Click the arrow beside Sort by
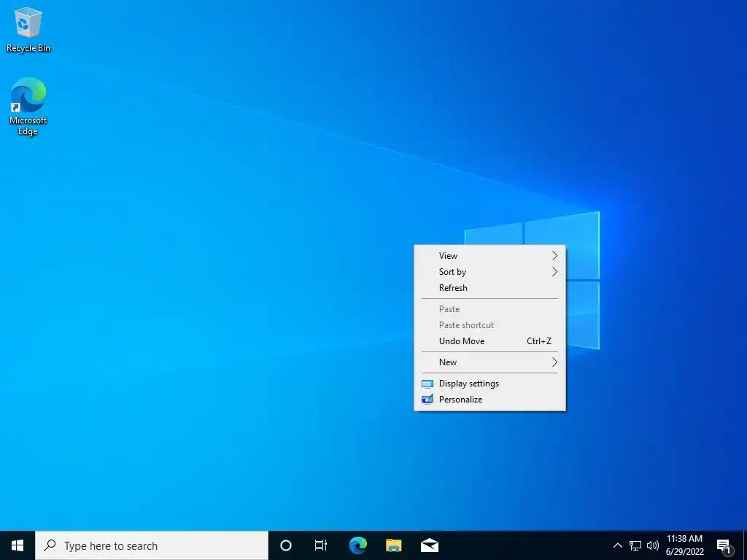Image resolution: width=747 pixels, height=560 pixels. [x=554, y=272]
